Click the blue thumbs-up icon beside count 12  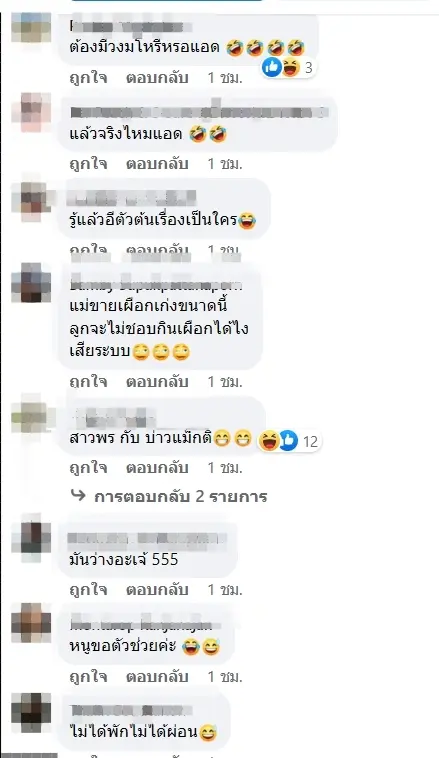tap(288, 440)
